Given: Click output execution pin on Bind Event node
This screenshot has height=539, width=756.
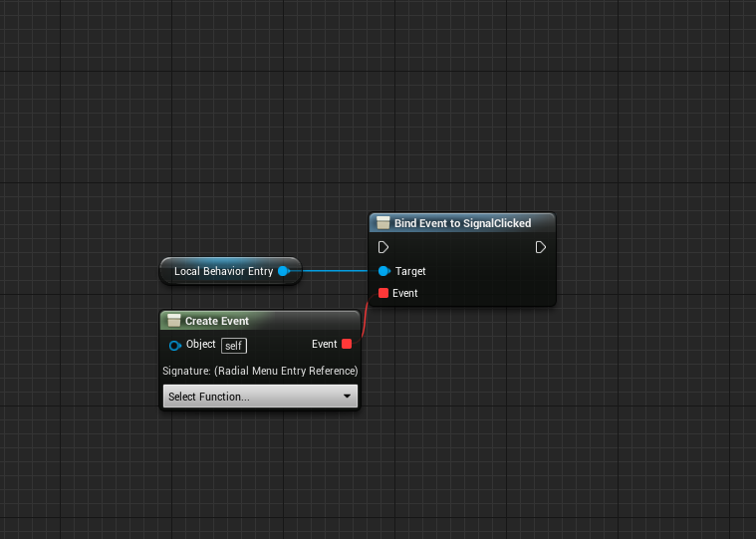Looking at the screenshot, I should click(x=541, y=247).
